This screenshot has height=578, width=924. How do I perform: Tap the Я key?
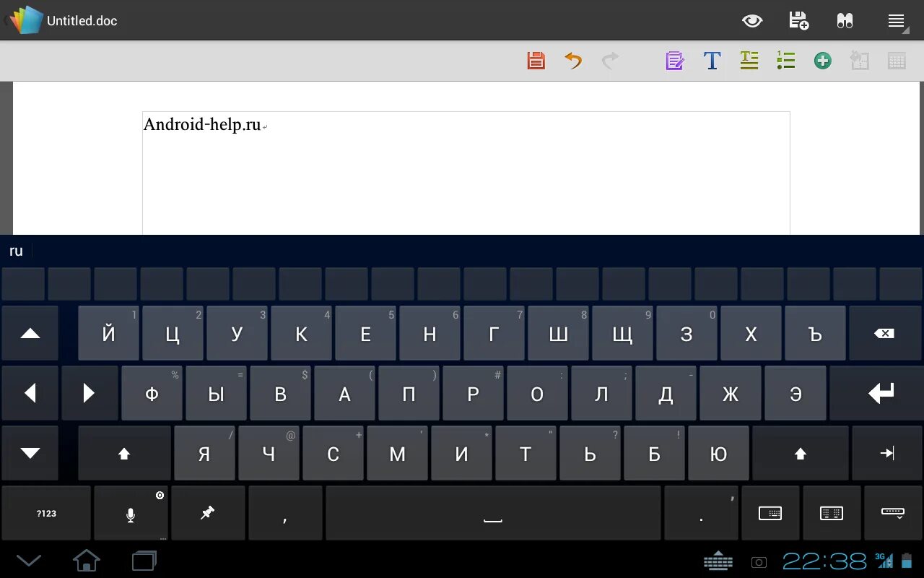coord(204,453)
